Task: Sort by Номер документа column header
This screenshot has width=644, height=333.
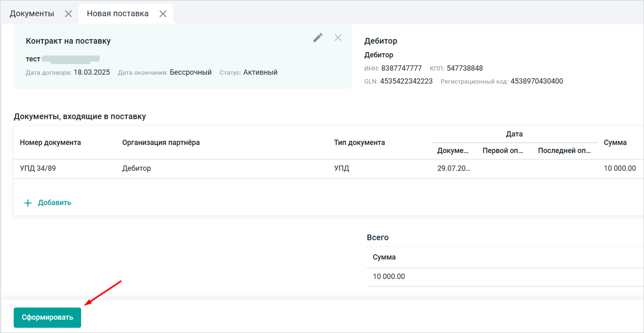Action: (50, 142)
